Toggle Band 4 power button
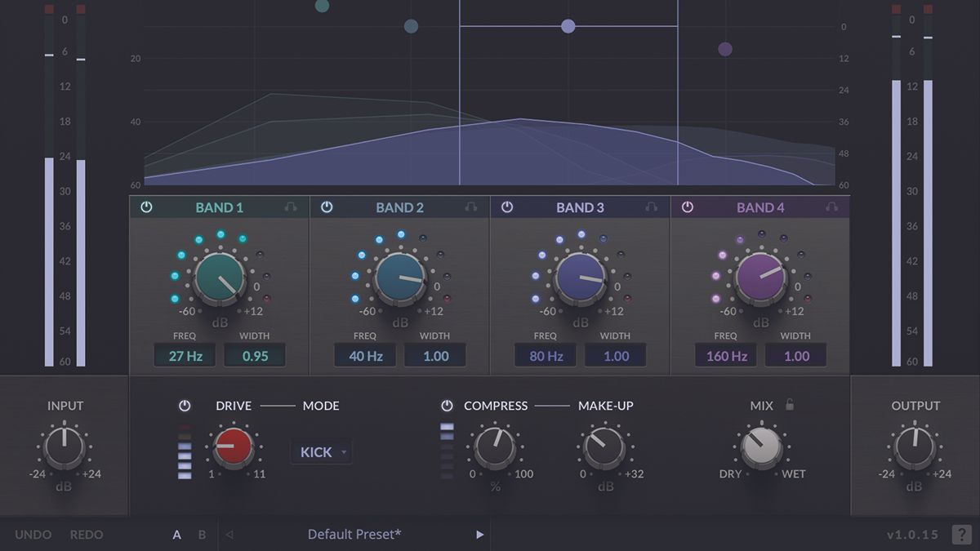The width and height of the screenshot is (980, 551). click(x=688, y=207)
